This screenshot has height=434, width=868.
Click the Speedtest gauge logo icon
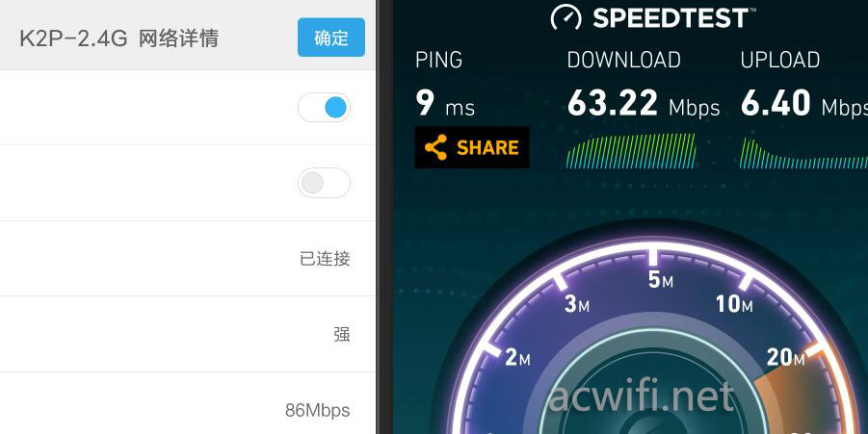(x=566, y=17)
